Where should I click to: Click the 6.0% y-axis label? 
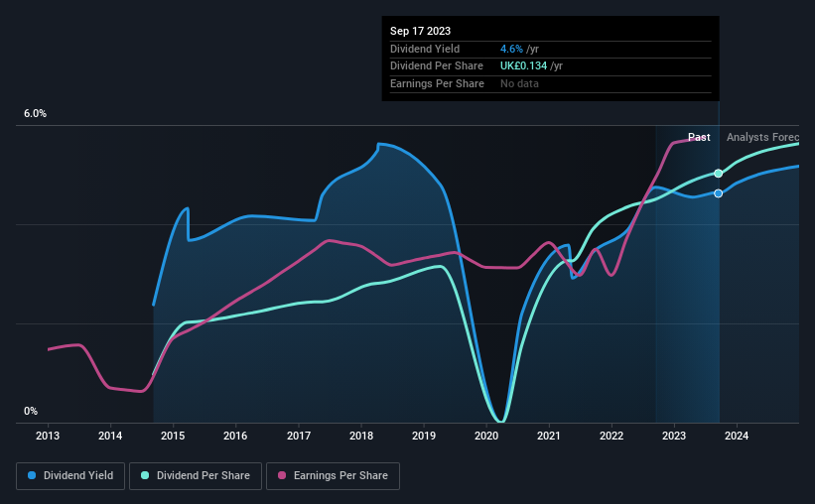click(36, 114)
